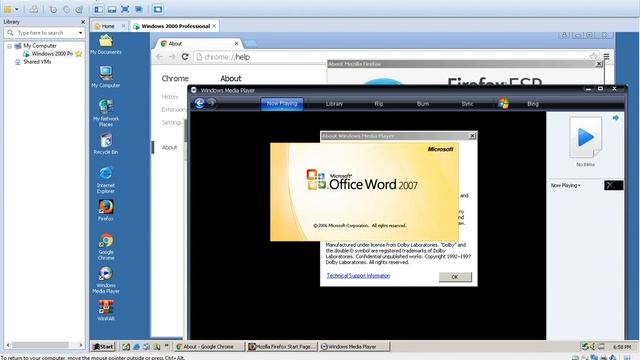Toggle the console view toolbar icon
The height and width of the screenshot is (360, 640).
(158, 9)
